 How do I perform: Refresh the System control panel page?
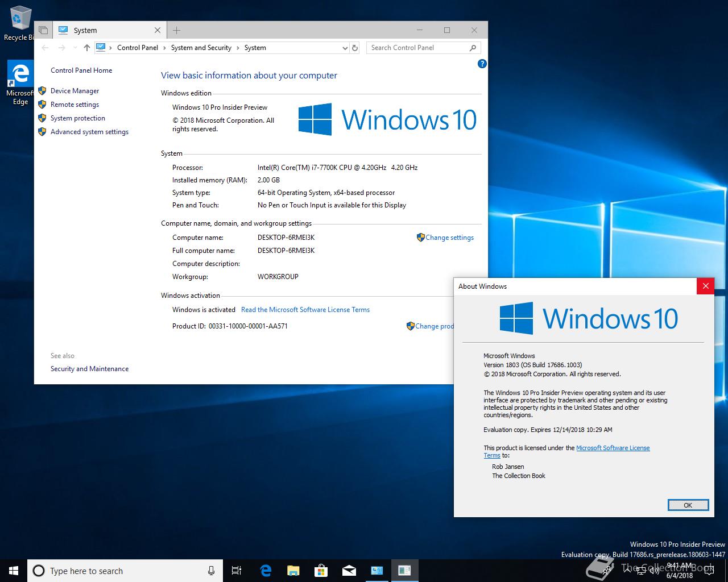tap(355, 48)
